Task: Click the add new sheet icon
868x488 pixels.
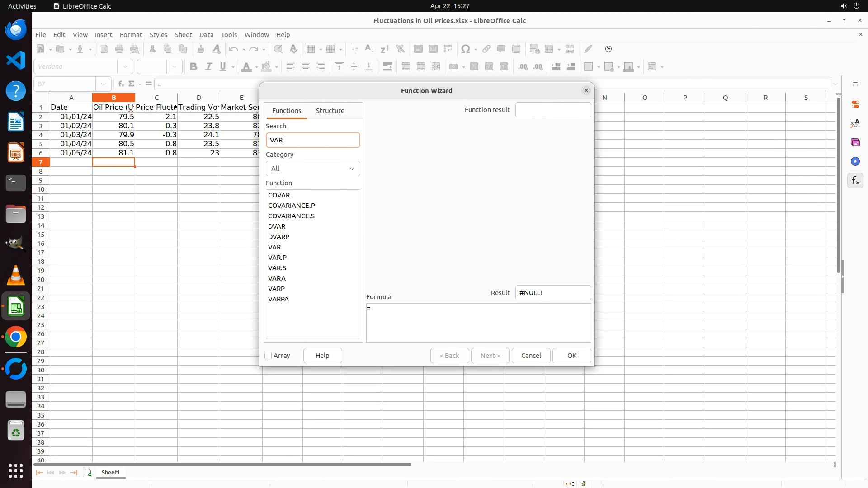Action: [x=88, y=473]
